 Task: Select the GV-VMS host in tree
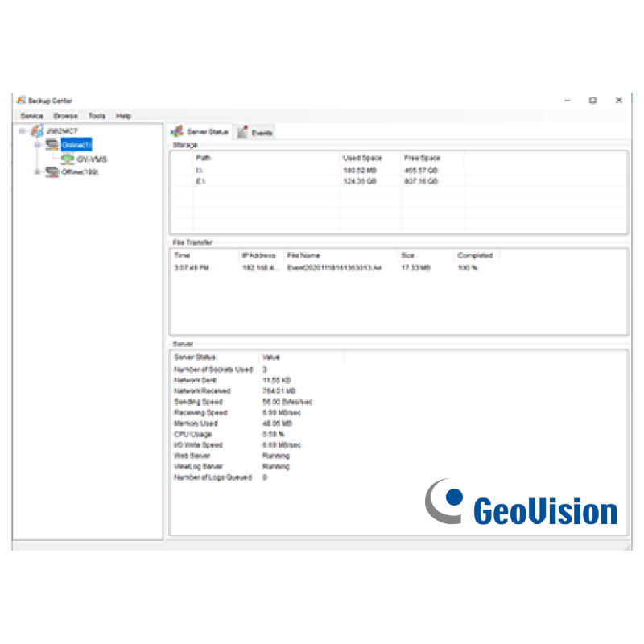tap(91, 159)
